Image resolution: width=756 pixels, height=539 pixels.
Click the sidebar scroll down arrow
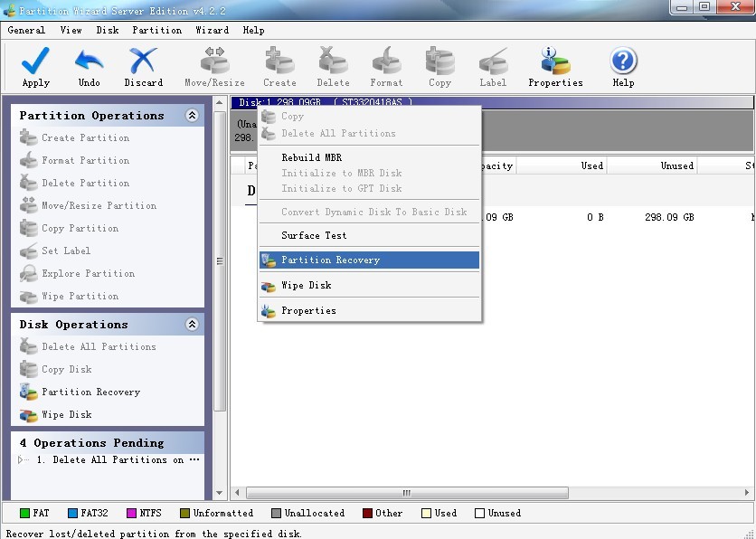pos(220,493)
